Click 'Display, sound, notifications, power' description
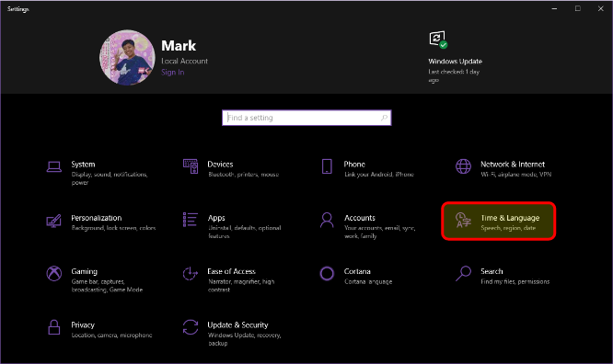Screen dimensions: 613x364 click(110, 178)
